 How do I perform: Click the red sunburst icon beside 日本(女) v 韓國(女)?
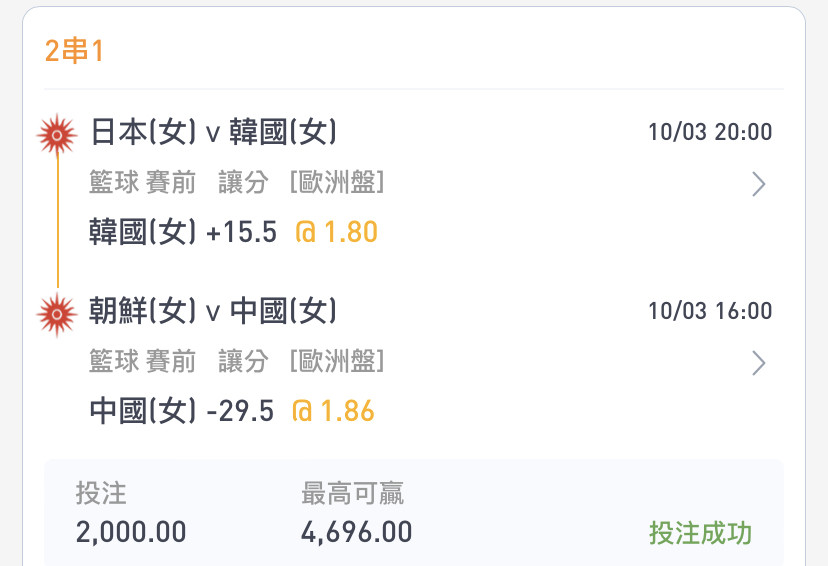pos(57,135)
